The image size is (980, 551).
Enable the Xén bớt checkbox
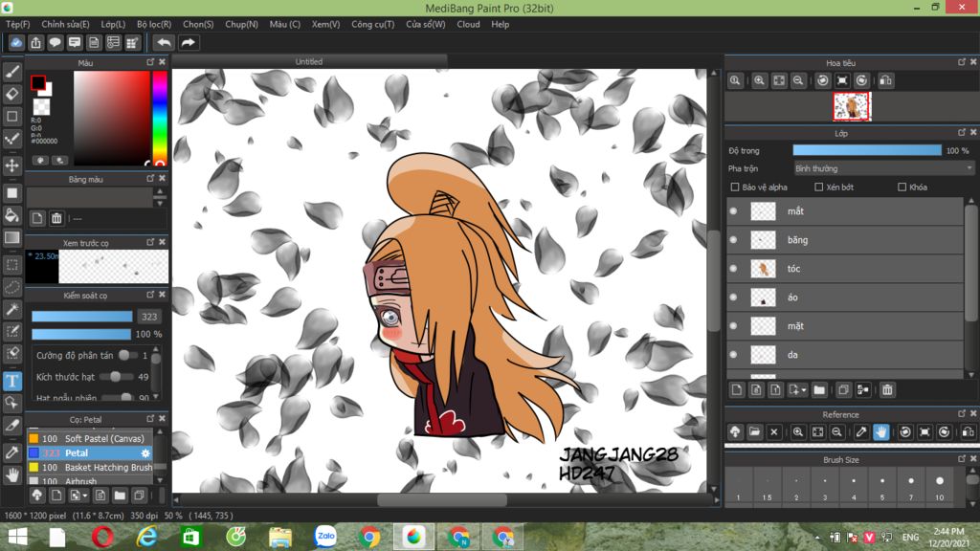819,187
